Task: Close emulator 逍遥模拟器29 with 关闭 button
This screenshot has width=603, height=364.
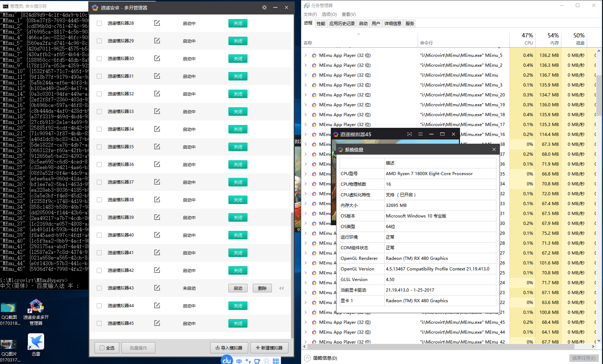Action: 238,41
